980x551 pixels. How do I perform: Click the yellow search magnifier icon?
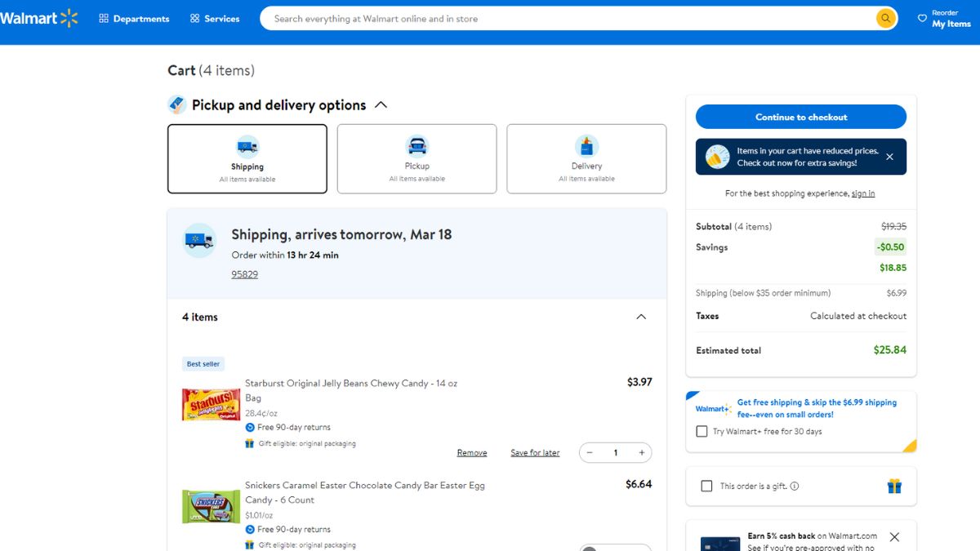885,19
